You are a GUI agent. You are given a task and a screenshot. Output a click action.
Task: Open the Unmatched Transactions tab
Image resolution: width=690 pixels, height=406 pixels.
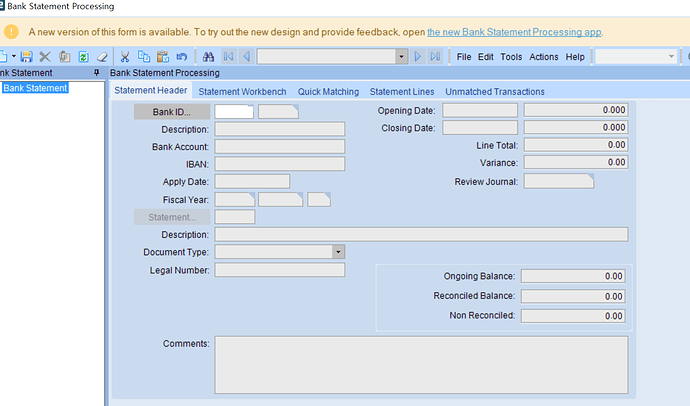point(495,92)
